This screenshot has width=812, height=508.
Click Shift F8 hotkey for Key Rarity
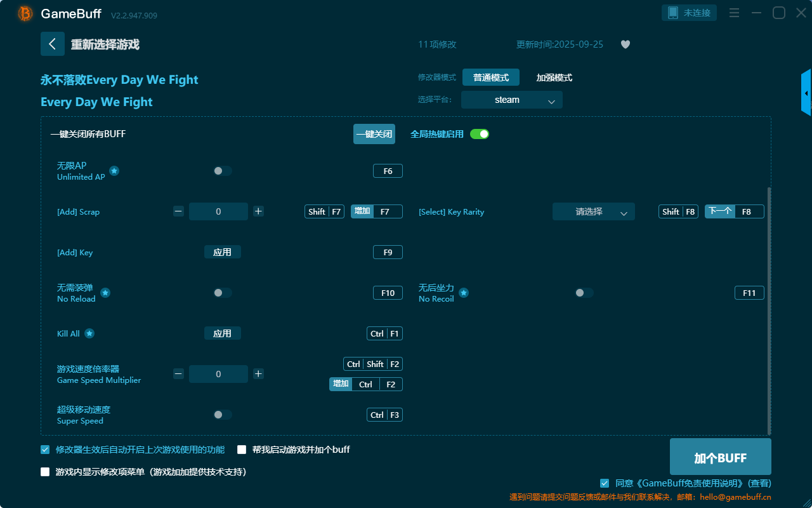[x=678, y=211]
